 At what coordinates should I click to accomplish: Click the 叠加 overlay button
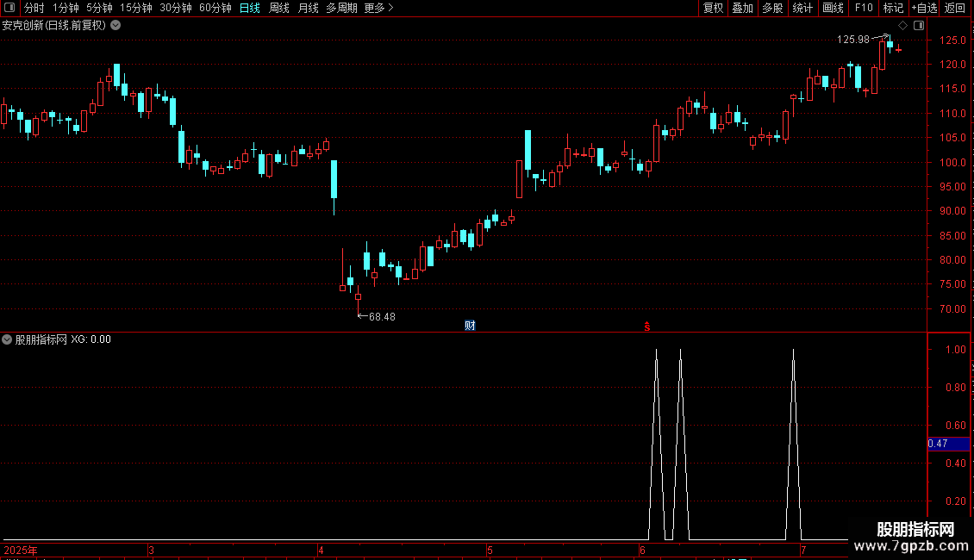point(742,8)
